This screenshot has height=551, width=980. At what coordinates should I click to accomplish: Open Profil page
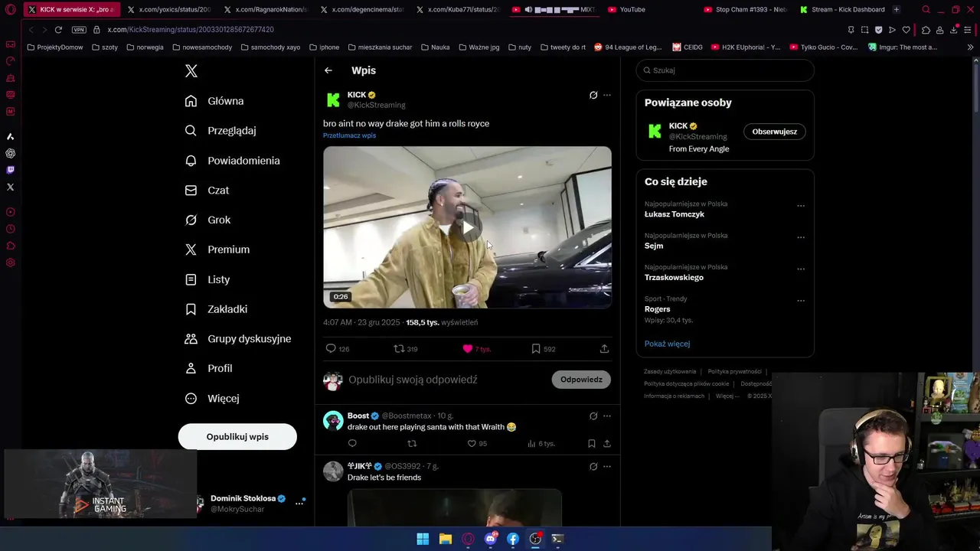point(208,368)
